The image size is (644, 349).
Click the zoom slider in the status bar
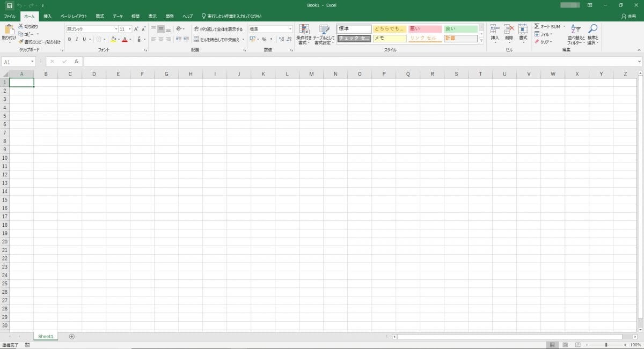pos(606,345)
